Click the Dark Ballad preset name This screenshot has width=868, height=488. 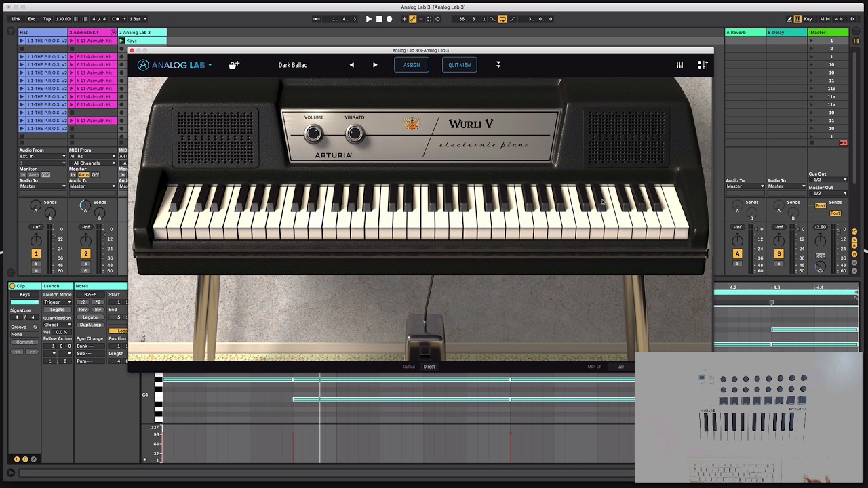tap(293, 65)
